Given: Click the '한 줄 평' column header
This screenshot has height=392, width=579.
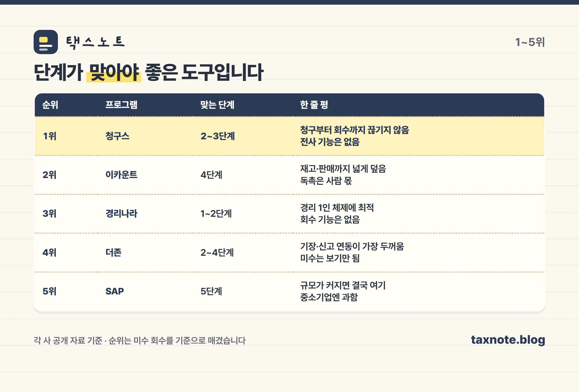Looking at the screenshot, I should point(314,105).
